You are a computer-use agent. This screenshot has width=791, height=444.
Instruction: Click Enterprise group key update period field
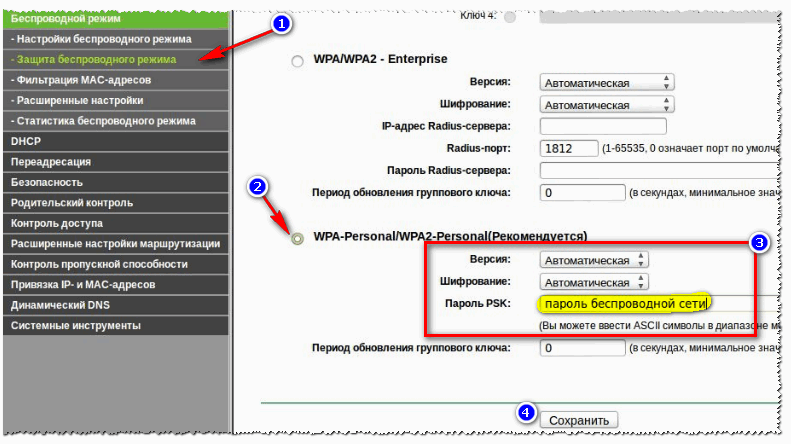click(x=583, y=193)
